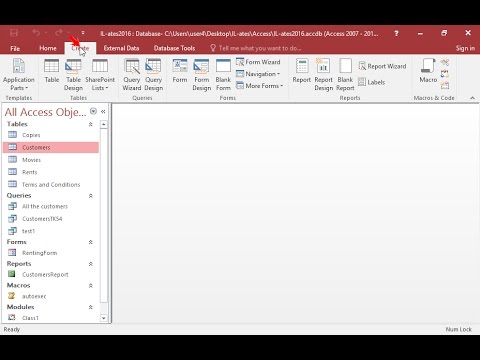This screenshot has width=480, height=360.
Task: Switch to the Create tab
Action: (80, 48)
